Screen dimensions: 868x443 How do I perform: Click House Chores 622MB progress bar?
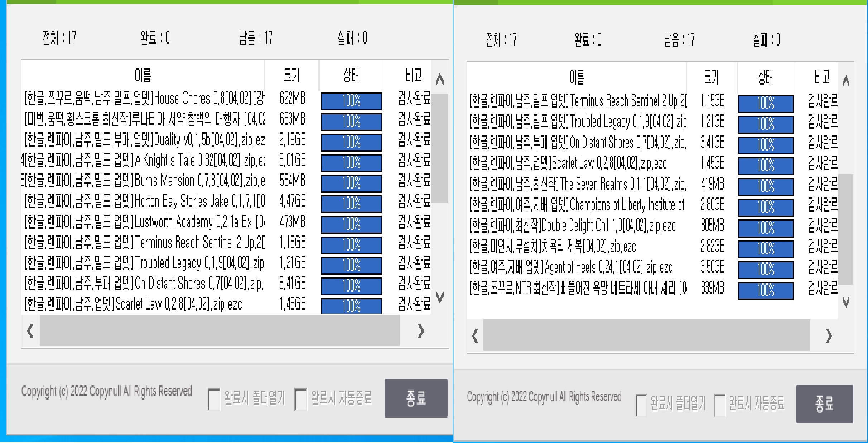(x=351, y=101)
